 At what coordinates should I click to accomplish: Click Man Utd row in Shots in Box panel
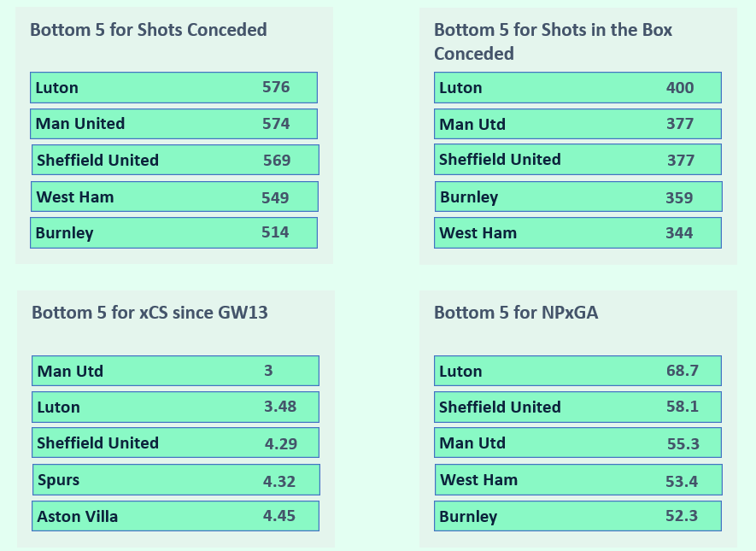tap(577, 124)
